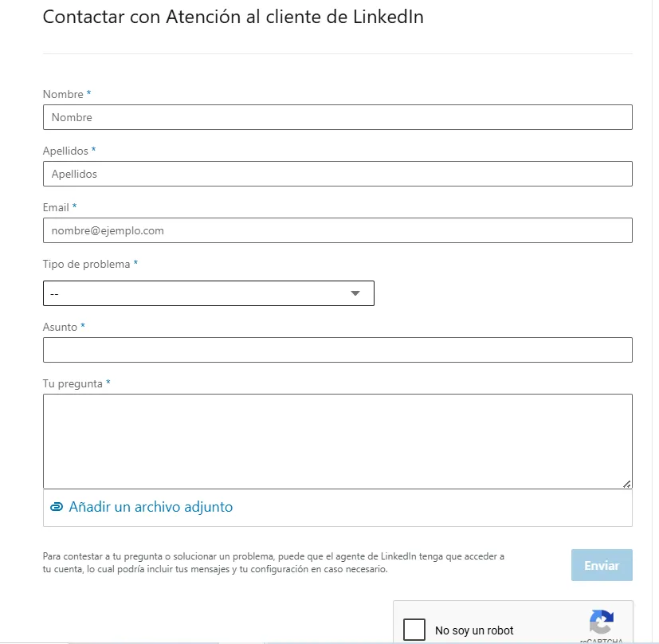Open 'Añadir un archivo adjunto' link

pos(148,507)
